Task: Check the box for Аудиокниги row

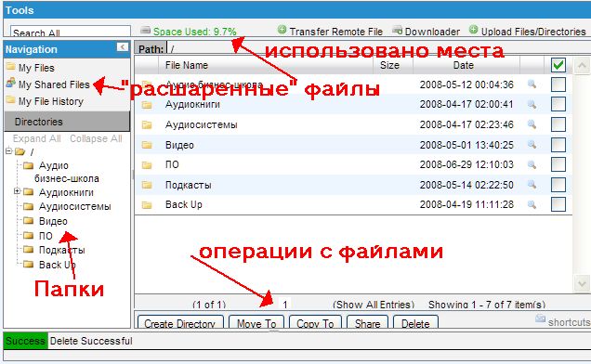Action: pos(558,104)
